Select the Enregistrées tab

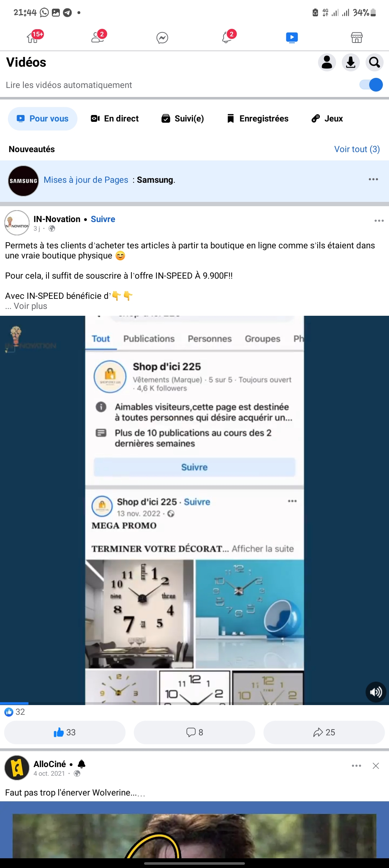click(258, 119)
